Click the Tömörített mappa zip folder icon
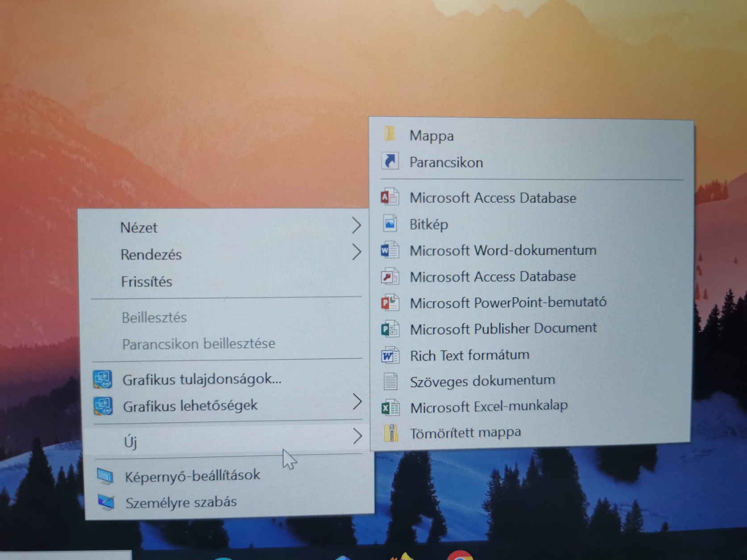The width and height of the screenshot is (747, 560). (391, 433)
